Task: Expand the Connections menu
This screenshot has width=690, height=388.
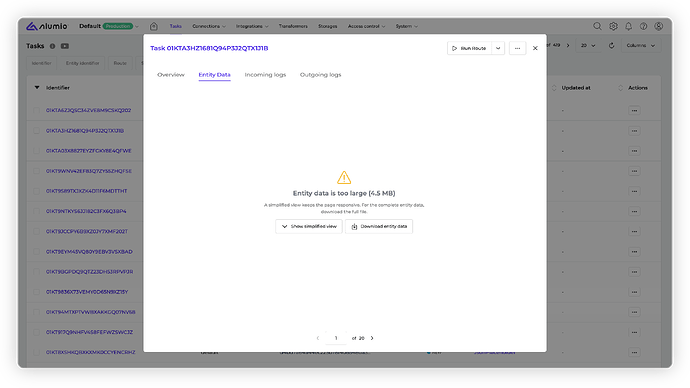Action: [x=209, y=26]
